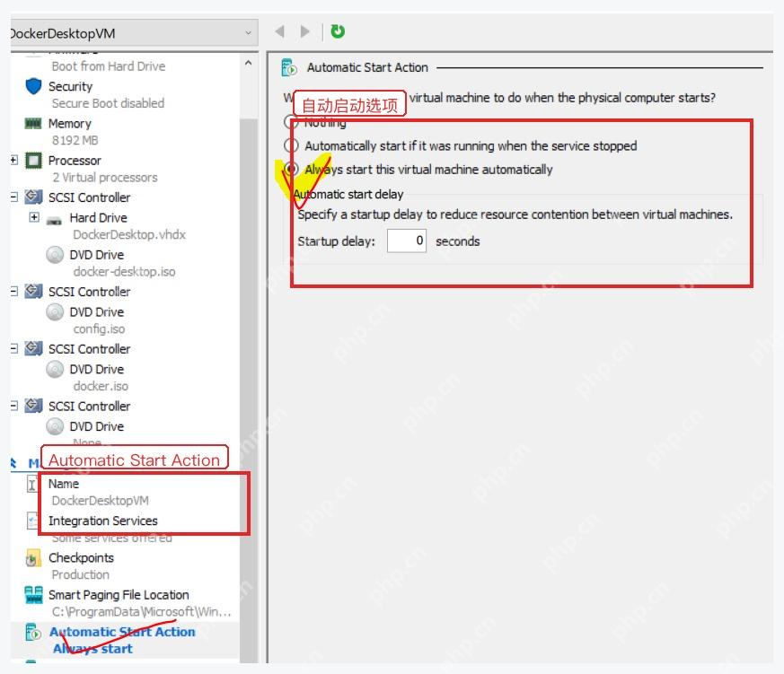
Task: Select Security settings item
Action: (95, 94)
